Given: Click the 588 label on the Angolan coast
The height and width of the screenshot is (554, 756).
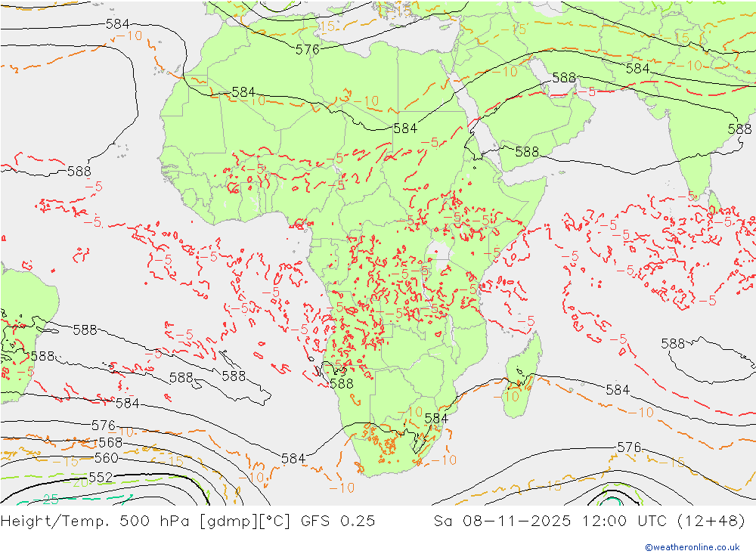Looking at the screenshot, I should pyautogui.click(x=342, y=383).
